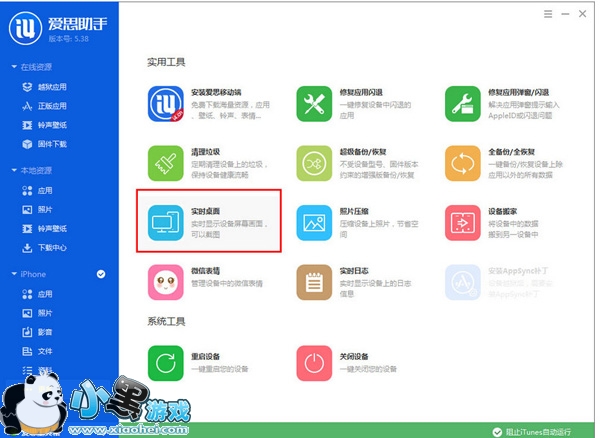Select 铃声壁纸 under 在线资源

44,125
